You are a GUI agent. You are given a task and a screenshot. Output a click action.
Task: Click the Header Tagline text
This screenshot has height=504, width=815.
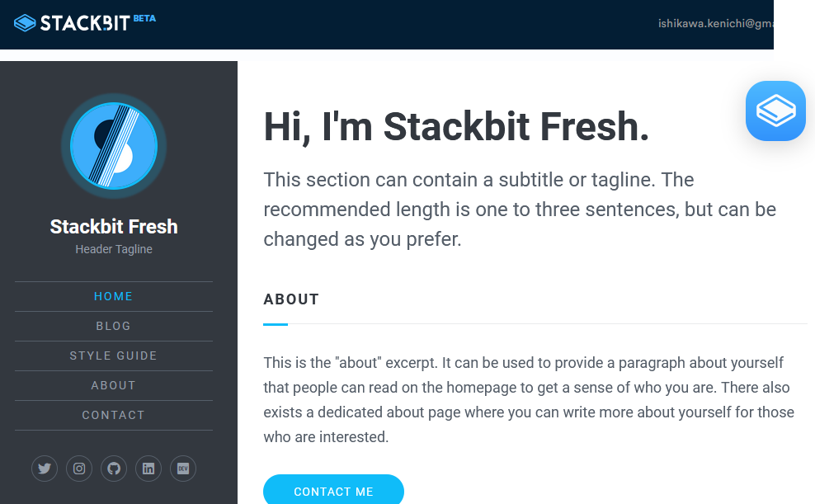coord(114,249)
